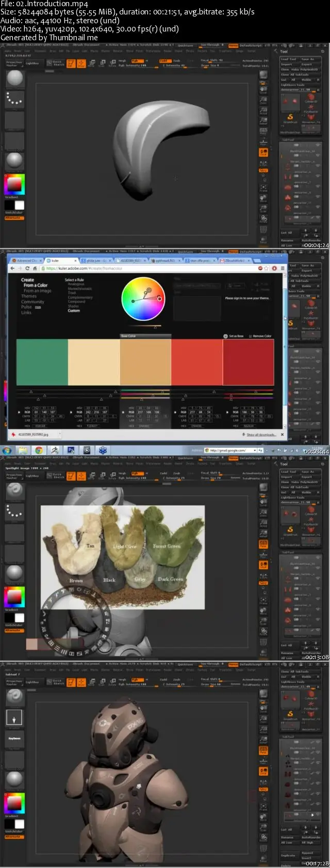
Task: Click QuickSave in the 00:04:24 frame
Action: point(185,45)
